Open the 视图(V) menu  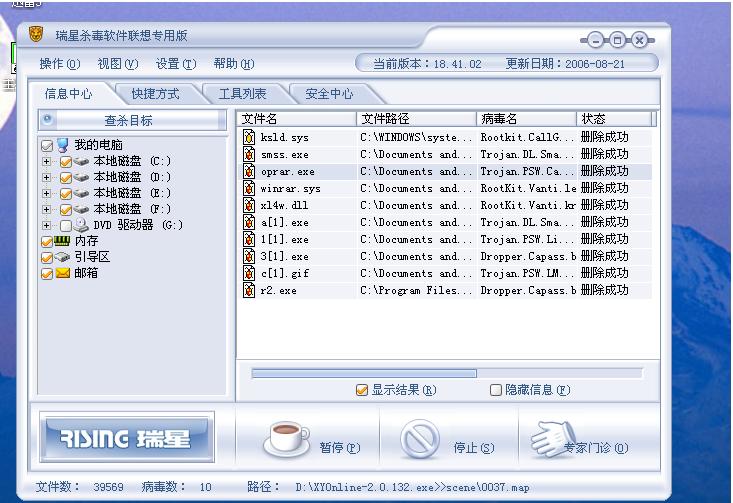[x=118, y=64]
